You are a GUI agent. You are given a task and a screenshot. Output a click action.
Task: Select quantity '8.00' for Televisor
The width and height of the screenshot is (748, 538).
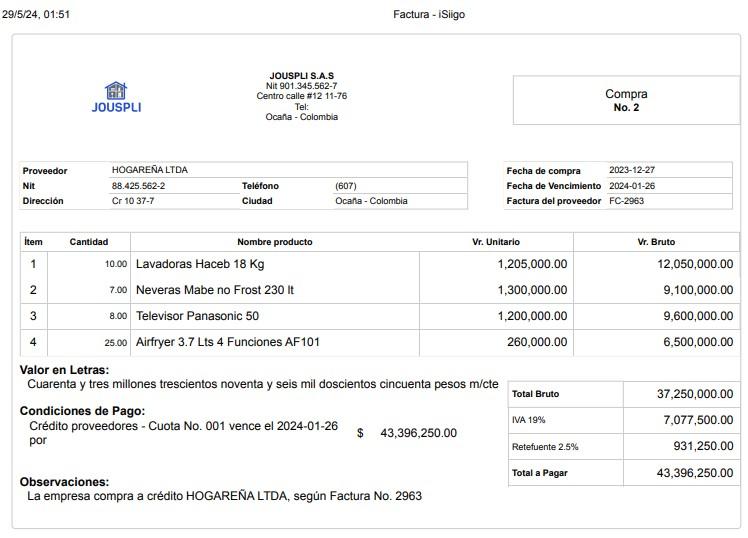coord(118,316)
